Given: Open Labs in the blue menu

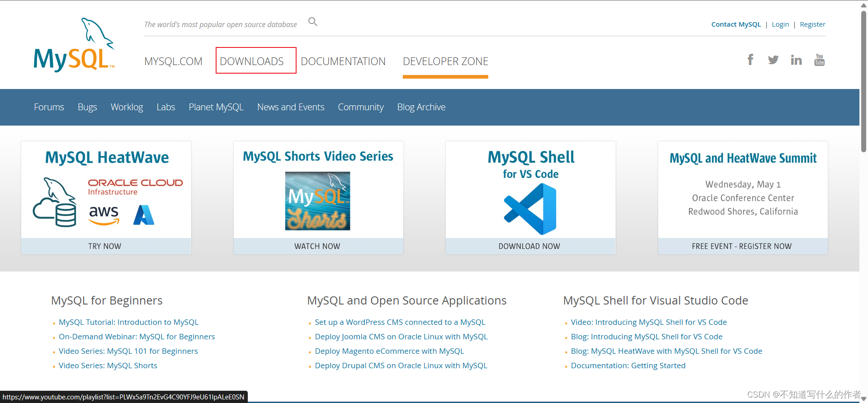Looking at the screenshot, I should [x=166, y=107].
